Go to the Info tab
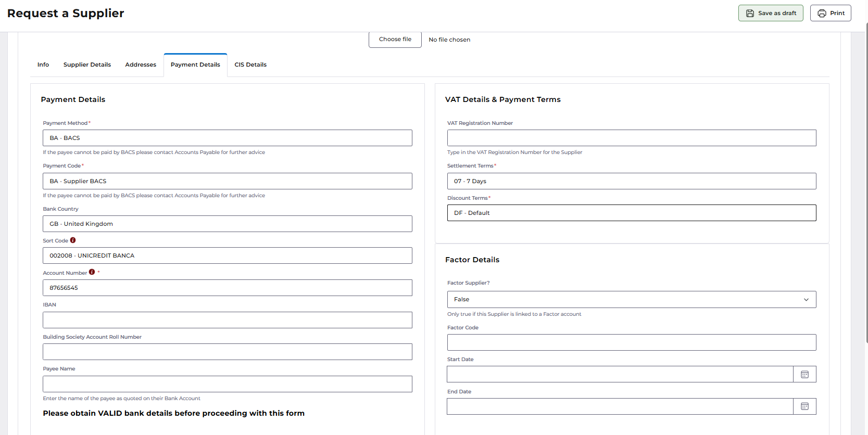The height and width of the screenshot is (435, 868). point(43,65)
